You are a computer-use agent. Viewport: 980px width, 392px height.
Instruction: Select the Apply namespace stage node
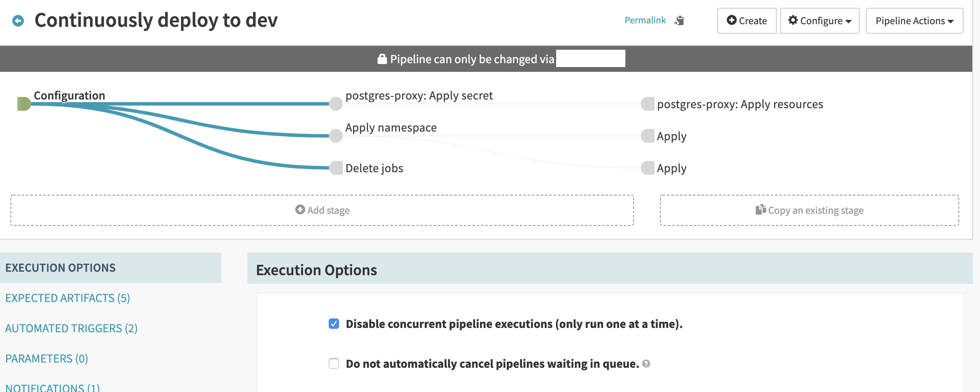tap(335, 136)
